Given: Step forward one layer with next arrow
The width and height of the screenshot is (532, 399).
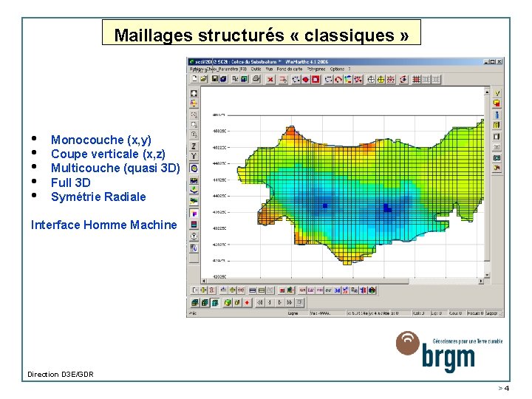Looking at the screenshot, I should (279, 302).
